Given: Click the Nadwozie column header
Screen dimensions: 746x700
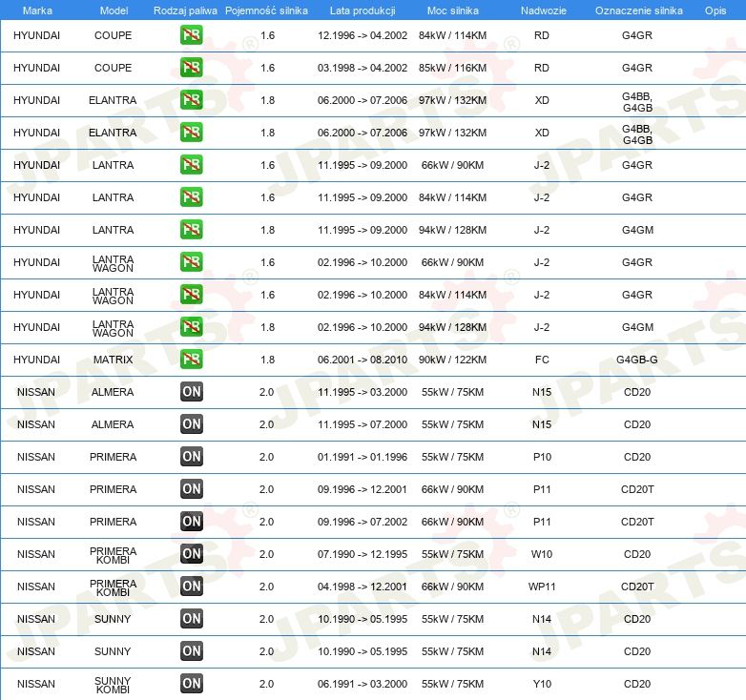Looking at the screenshot, I should (x=544, y=10).
